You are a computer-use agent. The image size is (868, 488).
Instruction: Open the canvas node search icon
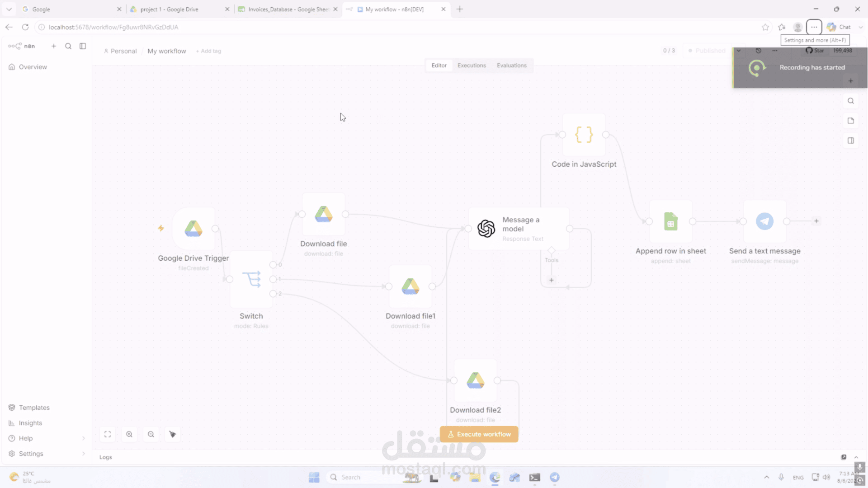851,101
